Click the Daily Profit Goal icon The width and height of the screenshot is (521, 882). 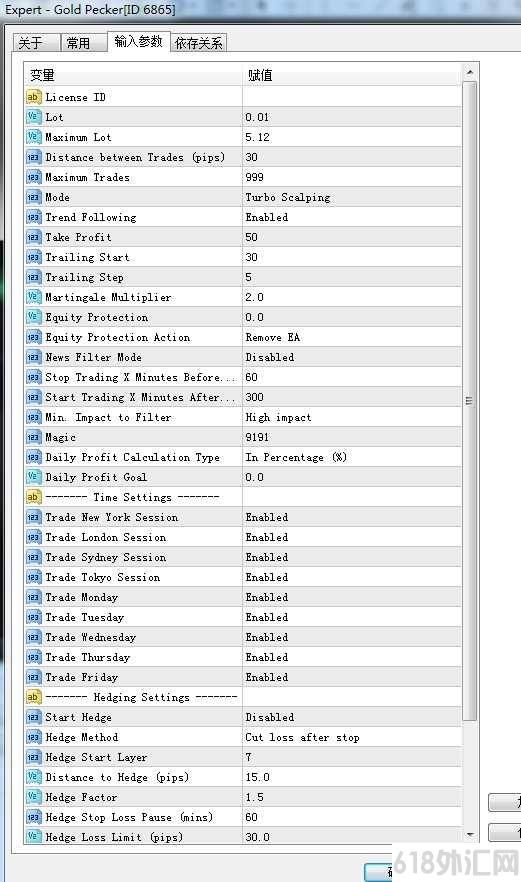click(x=33, y=477)
